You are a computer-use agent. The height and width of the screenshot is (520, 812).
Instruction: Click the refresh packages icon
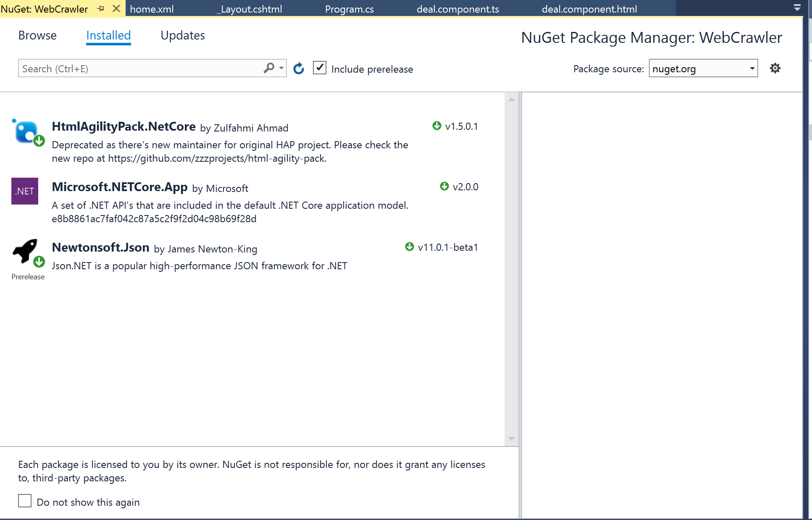click(x=299, y=68)
